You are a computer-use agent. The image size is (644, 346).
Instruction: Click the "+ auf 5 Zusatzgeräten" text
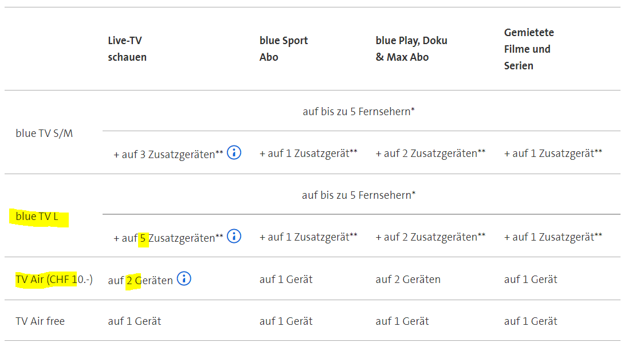tap(168, 237)
